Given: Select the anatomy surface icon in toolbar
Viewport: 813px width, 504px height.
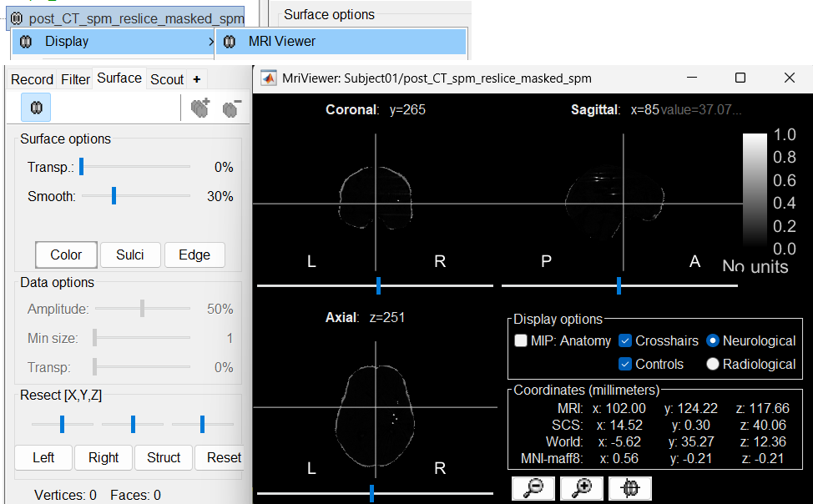Looking at the screenshot, I should click(36, 108).
